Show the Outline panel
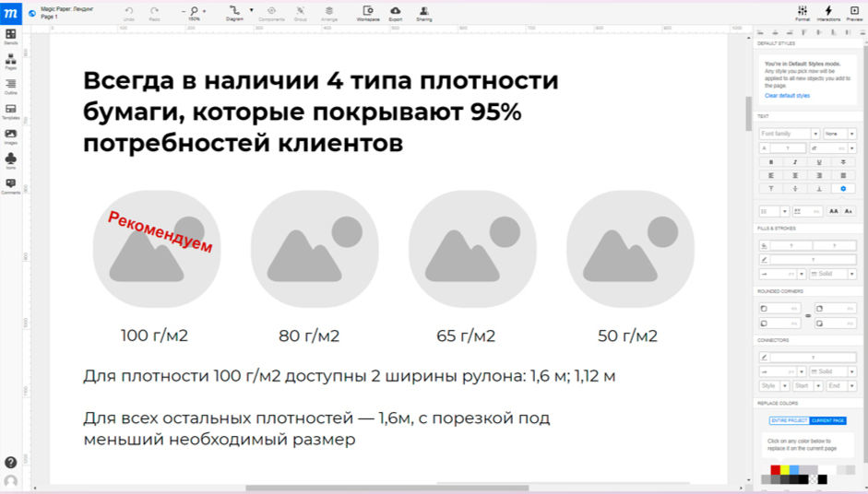 point(11,86)
